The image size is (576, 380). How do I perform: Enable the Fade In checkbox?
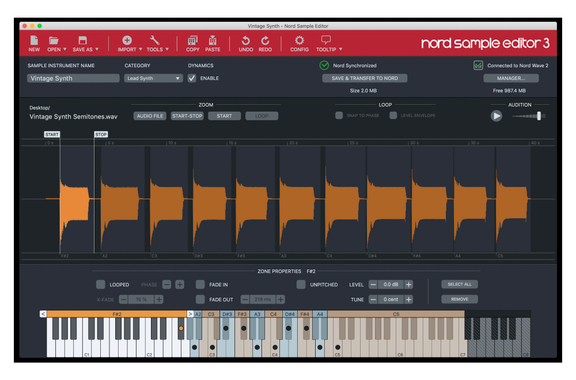(x=200, y=284)
